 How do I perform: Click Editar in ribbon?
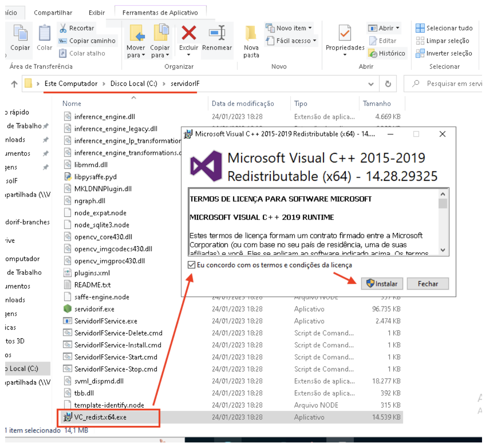[x=383, y=41]
